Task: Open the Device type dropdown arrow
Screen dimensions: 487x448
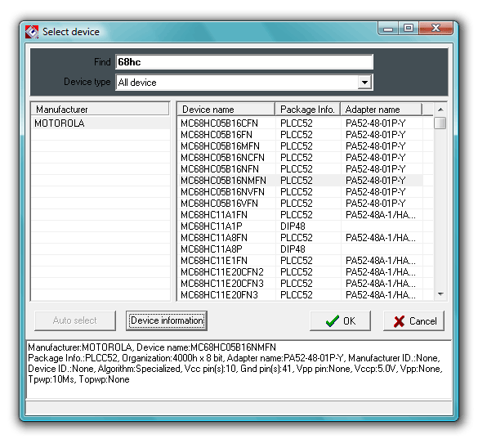Action: (364, 83)
